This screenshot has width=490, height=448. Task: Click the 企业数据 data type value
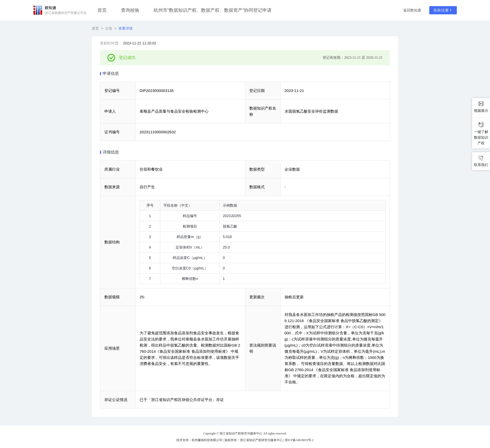tap(292, 169)
